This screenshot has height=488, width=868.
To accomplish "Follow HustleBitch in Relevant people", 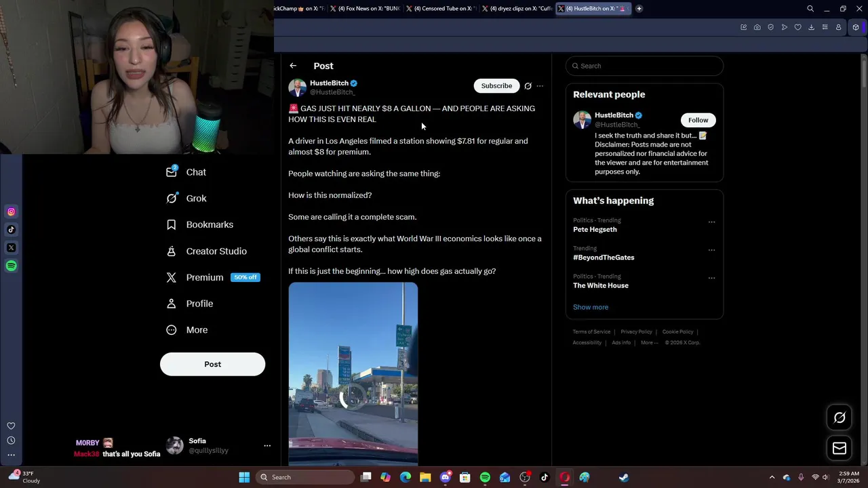I will click(x=698, y=120).
